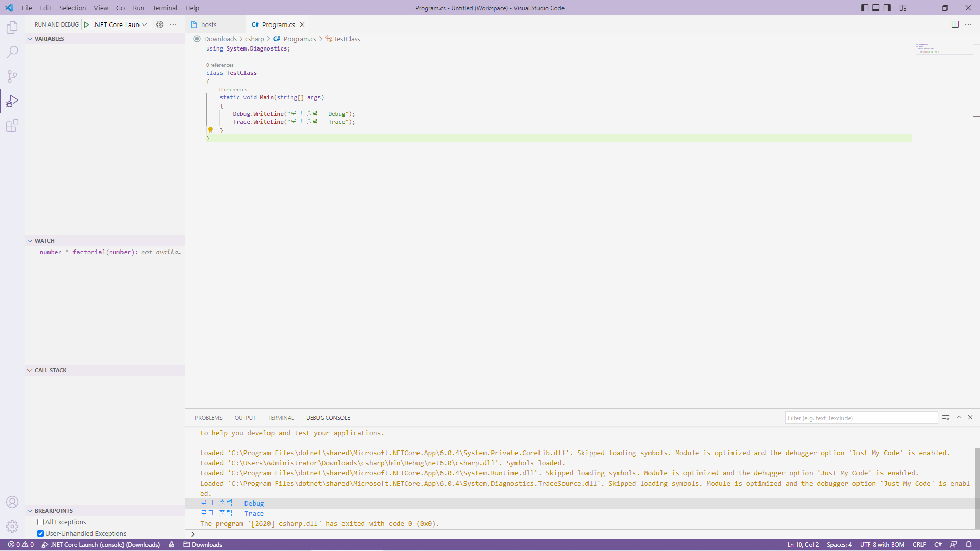This screenshot has width=980, height=551.
Task: Switch to the PROBLEMS panel tab
Action: tap(208, 418)
